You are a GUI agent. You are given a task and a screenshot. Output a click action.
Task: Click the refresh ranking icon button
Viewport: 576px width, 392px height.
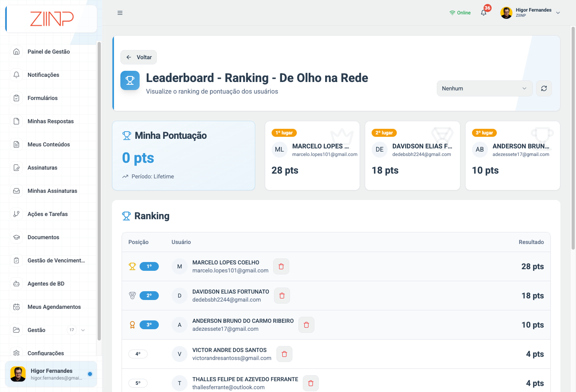544,88
